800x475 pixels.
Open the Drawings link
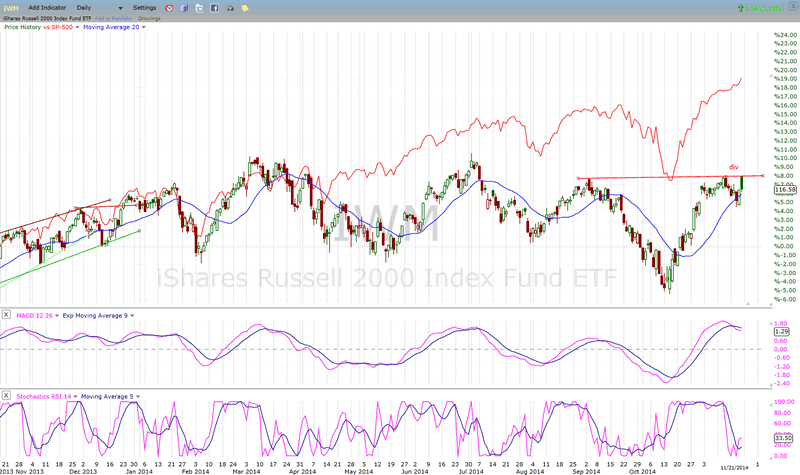[149, 18]
